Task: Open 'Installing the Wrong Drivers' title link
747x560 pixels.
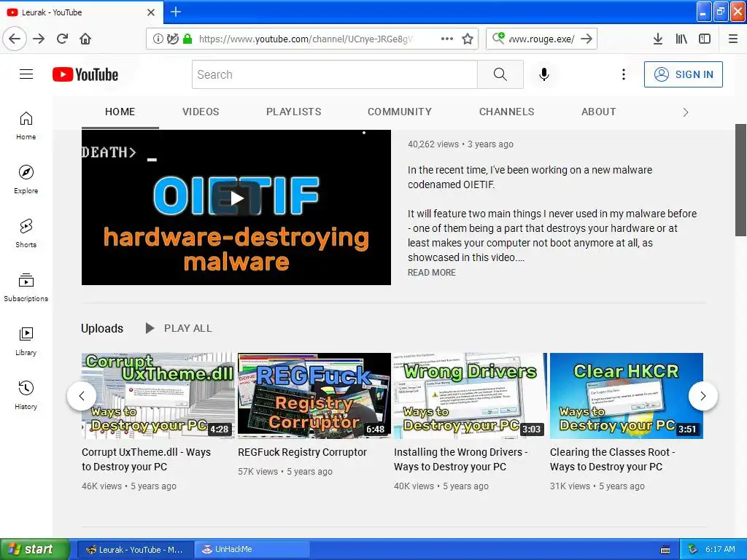Action: [461, 459]
